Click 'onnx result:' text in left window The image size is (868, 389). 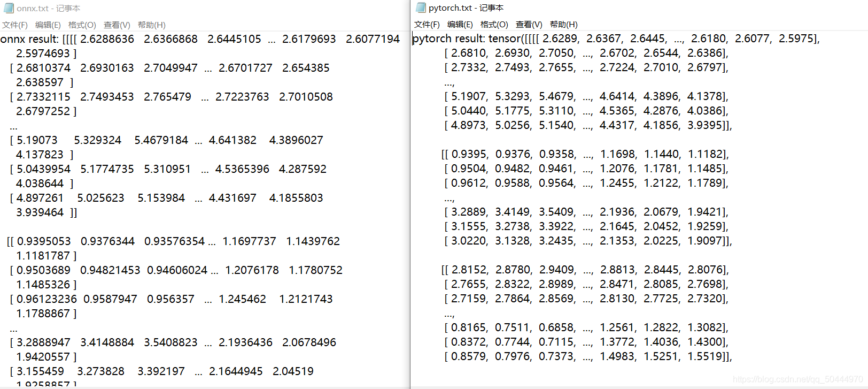click(x=30, y=39)
